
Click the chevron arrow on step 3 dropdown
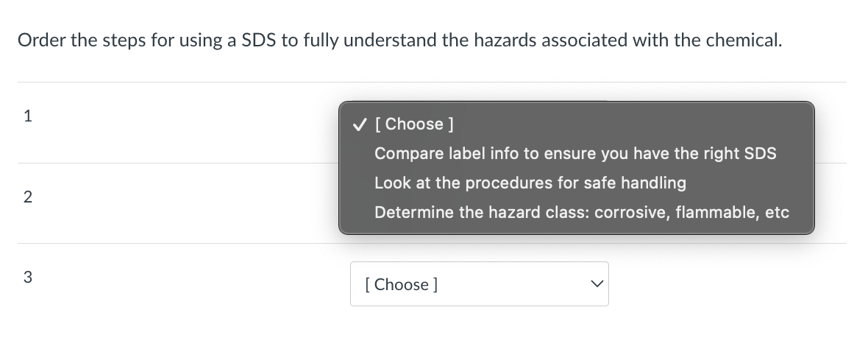pos(597,284)
